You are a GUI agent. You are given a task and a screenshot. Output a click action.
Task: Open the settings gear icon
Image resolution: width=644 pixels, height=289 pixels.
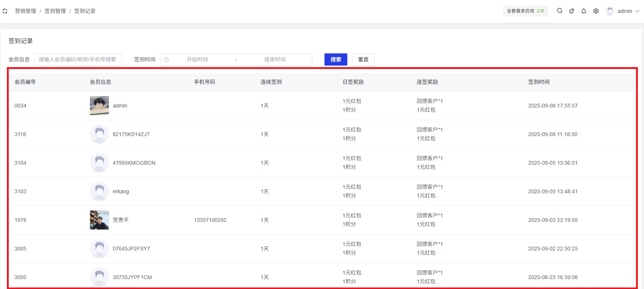tap(596, 11)
